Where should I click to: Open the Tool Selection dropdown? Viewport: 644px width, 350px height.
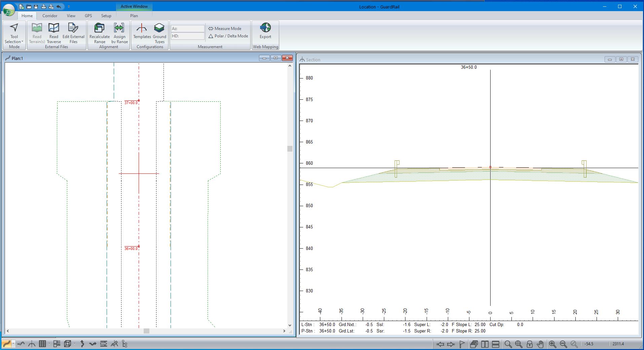(x=14, y=33)
